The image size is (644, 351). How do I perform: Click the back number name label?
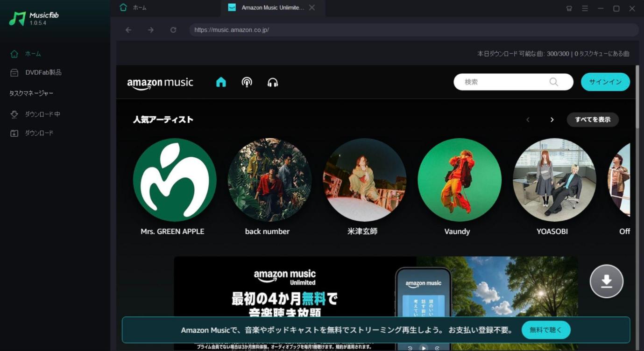tap(267, 232)
